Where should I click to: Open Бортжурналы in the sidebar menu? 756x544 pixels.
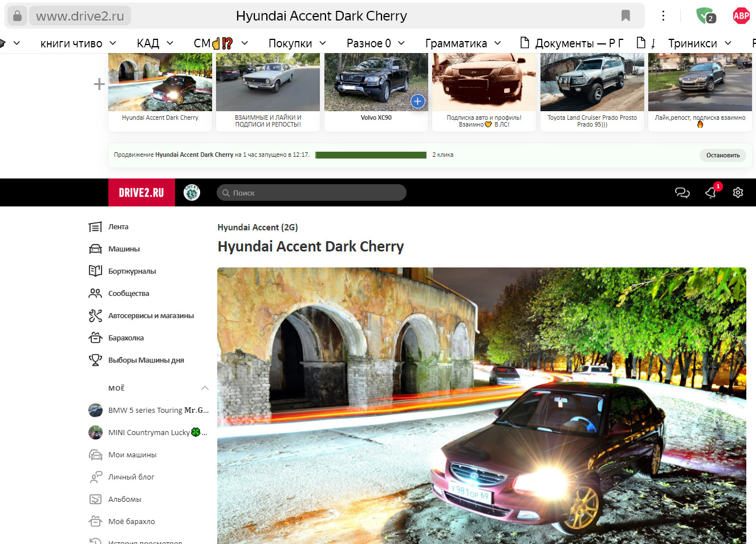pos(132,271)
